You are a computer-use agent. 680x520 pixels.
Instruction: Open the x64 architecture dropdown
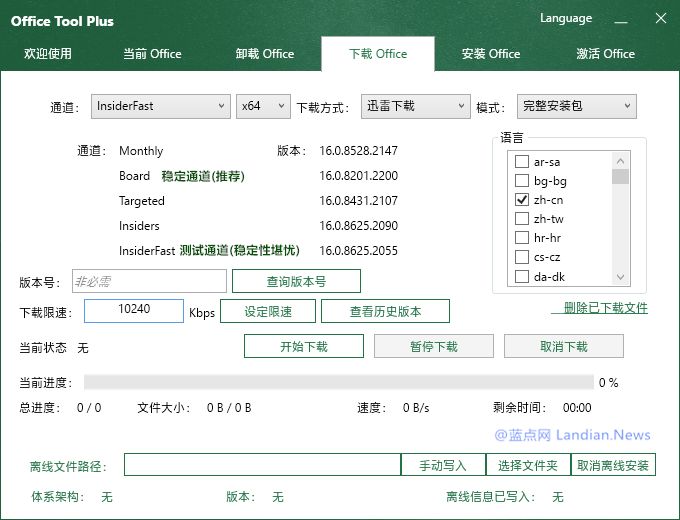coord(263,106)
